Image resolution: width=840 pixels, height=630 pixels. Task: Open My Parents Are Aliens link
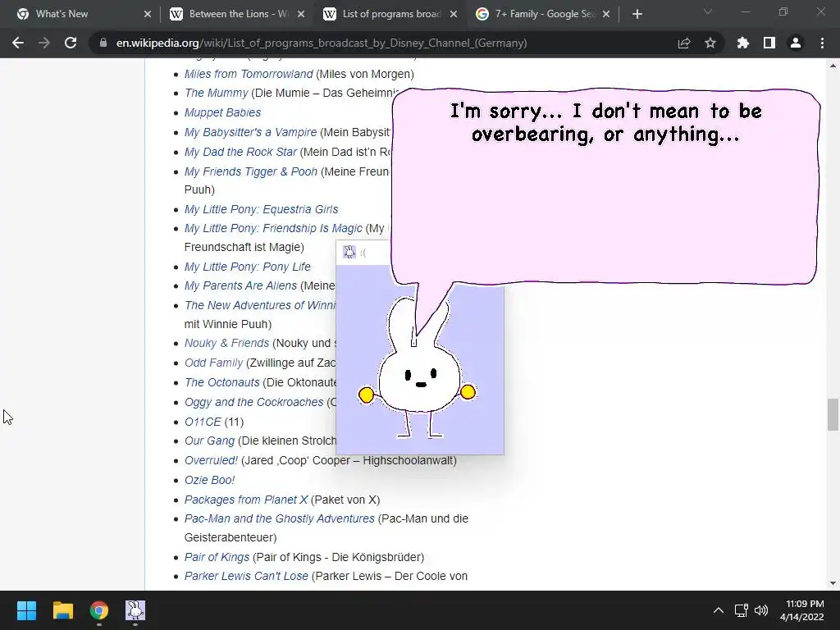(240, 285)
